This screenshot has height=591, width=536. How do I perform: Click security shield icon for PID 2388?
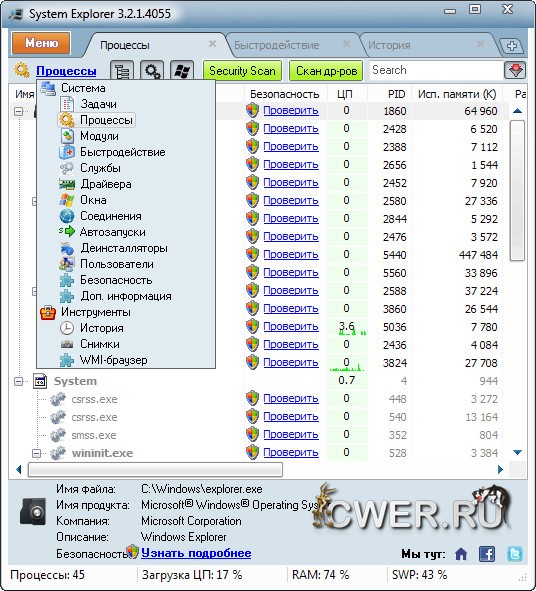click(x=253, y=146)
